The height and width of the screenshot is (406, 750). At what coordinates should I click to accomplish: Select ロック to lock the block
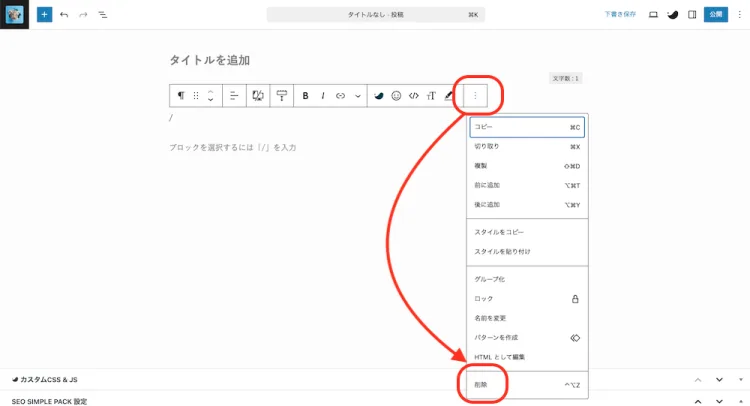tap(527, 298)
